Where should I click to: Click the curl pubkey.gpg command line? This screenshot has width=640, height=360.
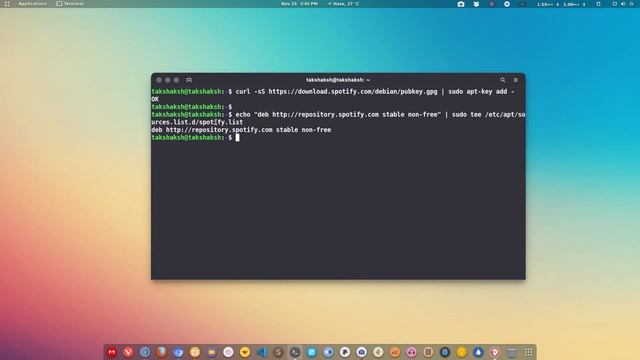333,91
